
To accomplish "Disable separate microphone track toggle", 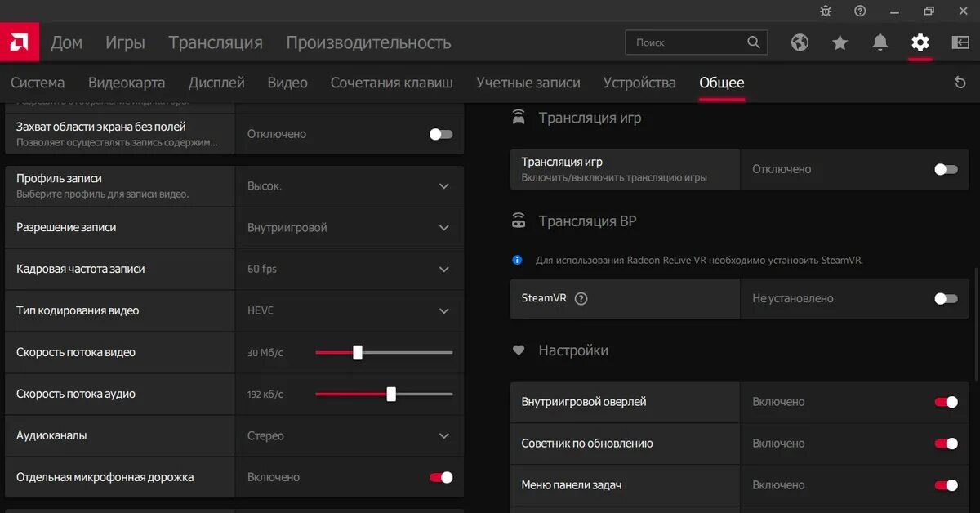I will click(x=441, y=477).
